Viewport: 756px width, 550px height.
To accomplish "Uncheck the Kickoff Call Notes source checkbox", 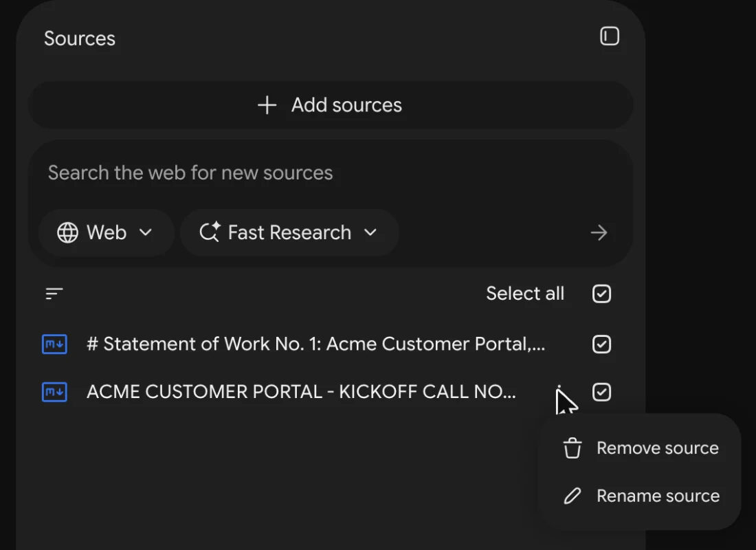I will pos(601,392).
